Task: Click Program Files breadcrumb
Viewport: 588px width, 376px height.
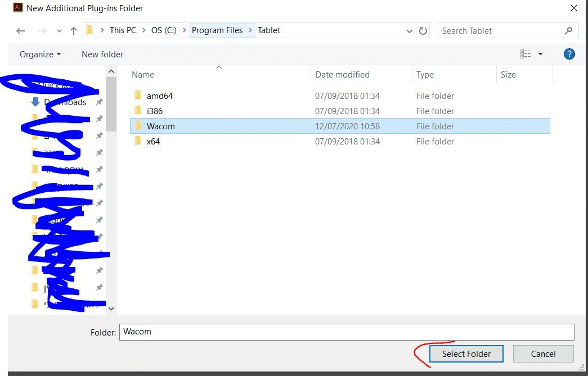Action: (217, 30)
